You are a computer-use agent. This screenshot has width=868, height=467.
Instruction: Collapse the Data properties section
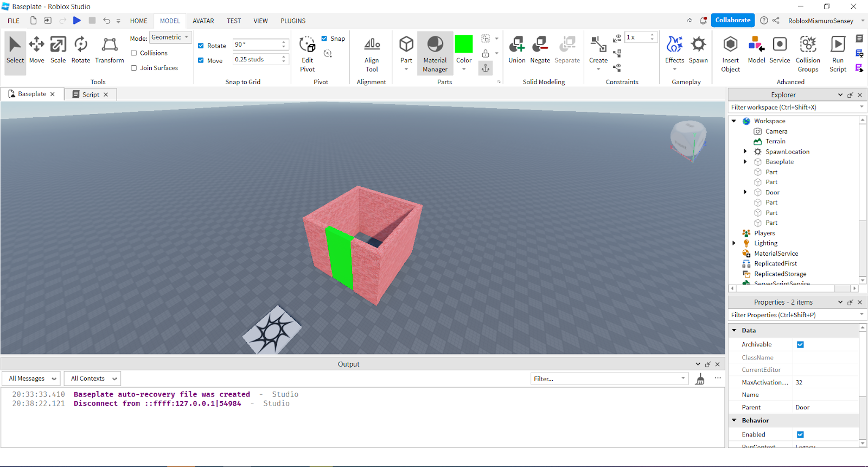point(735,330)
